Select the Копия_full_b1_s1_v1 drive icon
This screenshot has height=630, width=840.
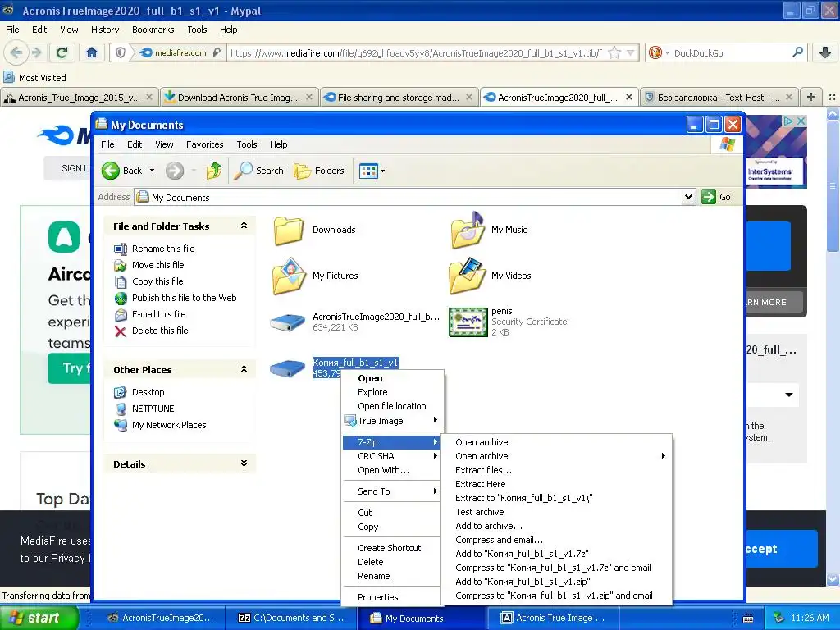pyautogui.click(x=288, y=368)
